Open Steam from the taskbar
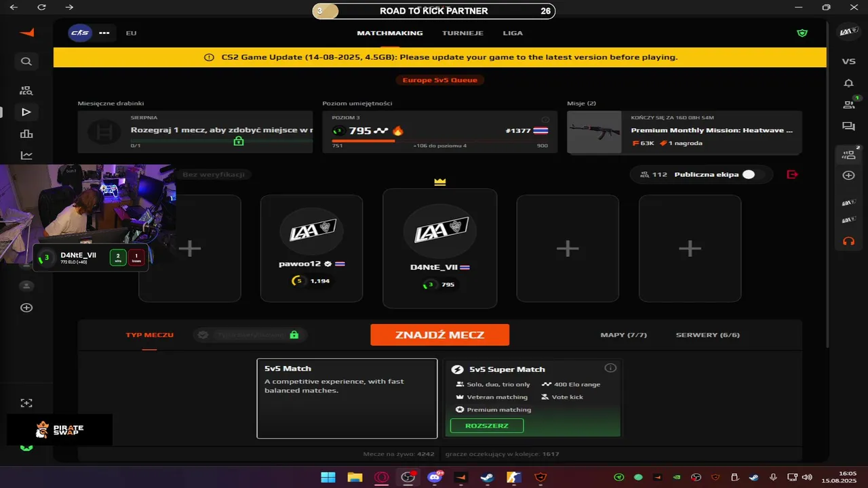 coord(487,477)
